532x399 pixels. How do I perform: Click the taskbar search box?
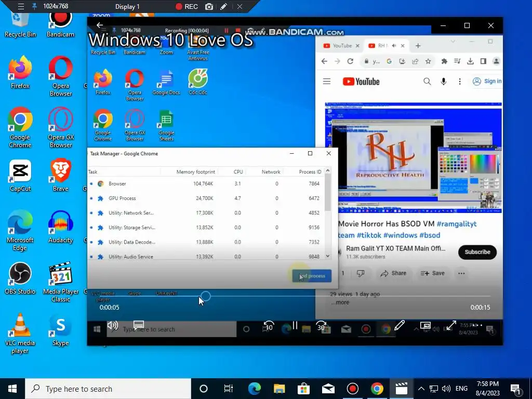[108, 389]
